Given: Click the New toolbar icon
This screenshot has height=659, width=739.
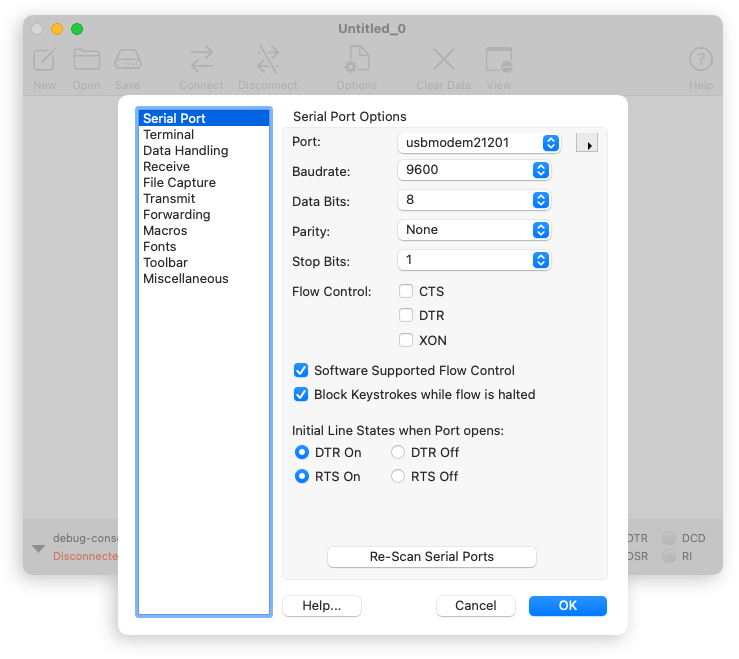Looking at the screenshot, I should tap(44, 60).
